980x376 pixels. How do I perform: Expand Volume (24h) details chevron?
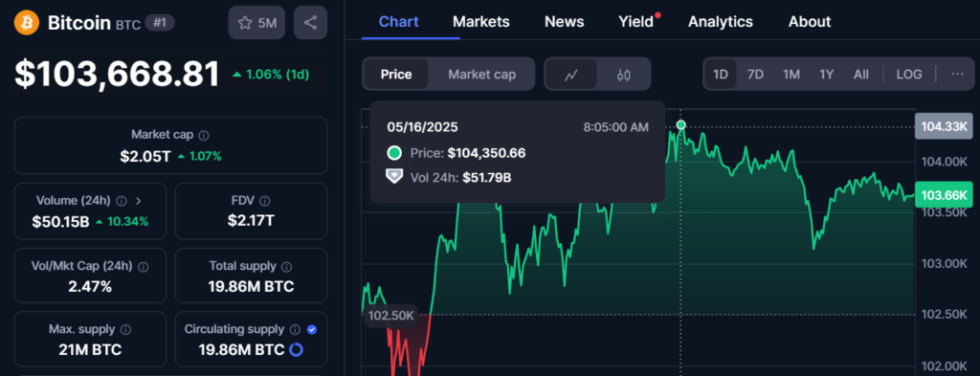[139, 201]
